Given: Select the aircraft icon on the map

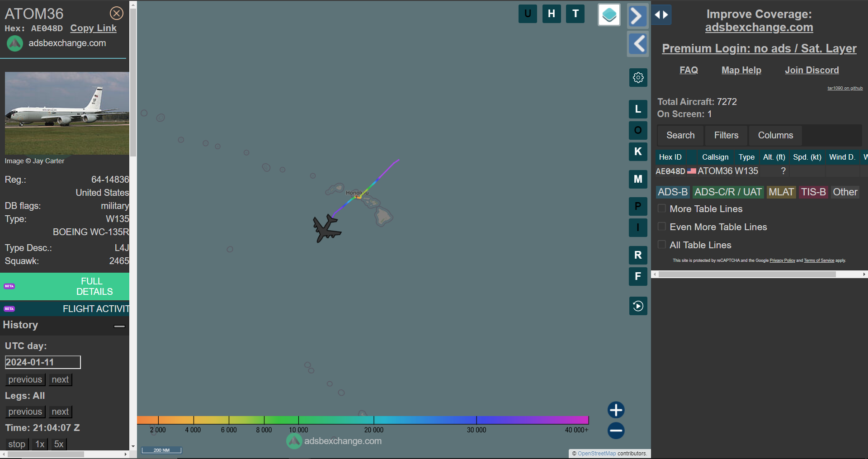Looking at the screenshot, I should [326, 228].
